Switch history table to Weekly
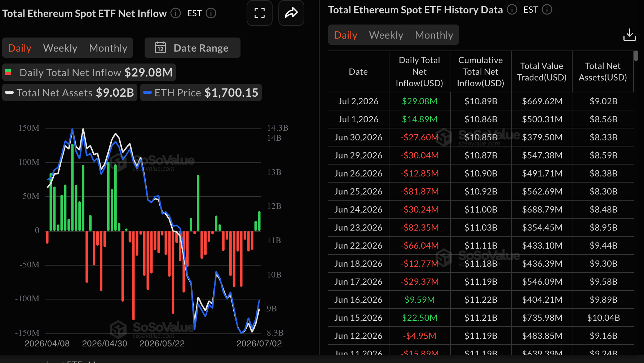644x363 pixels. 386,35
